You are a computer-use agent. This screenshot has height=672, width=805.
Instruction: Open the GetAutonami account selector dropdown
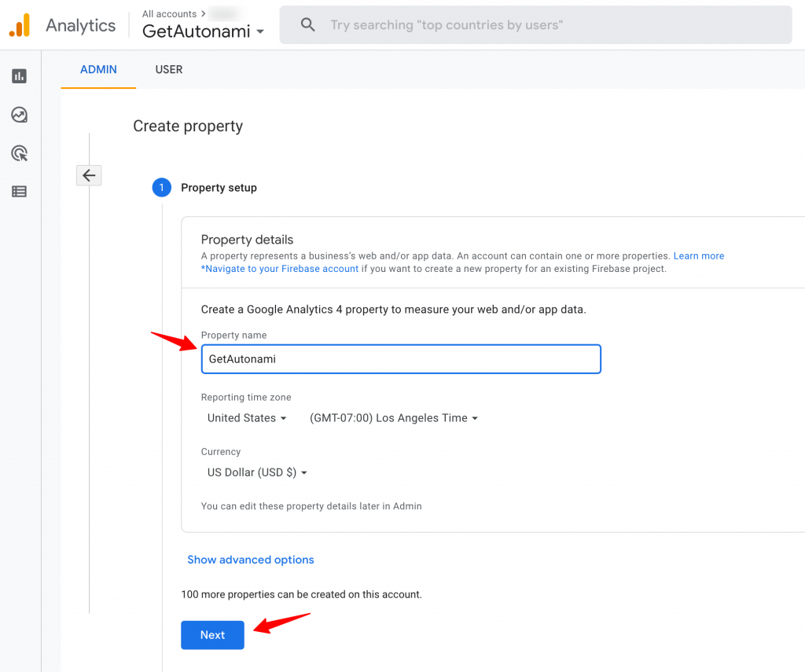[204, 31]
